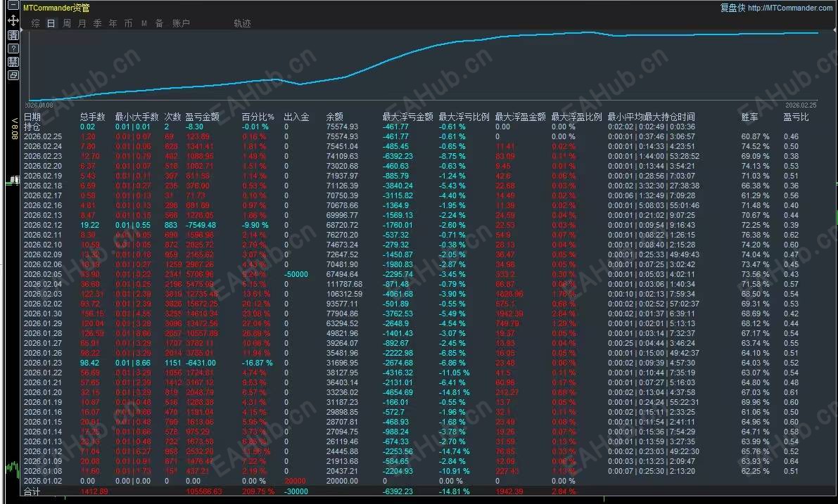Open the 账户 (account) menu
838x504 pixels.
[x=181, y=22]
